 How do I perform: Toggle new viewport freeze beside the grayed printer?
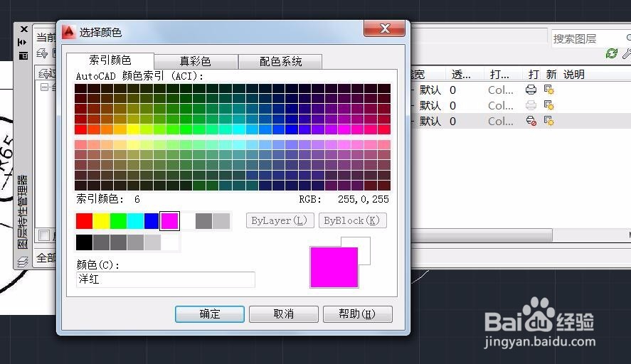[x=549, y=105]
